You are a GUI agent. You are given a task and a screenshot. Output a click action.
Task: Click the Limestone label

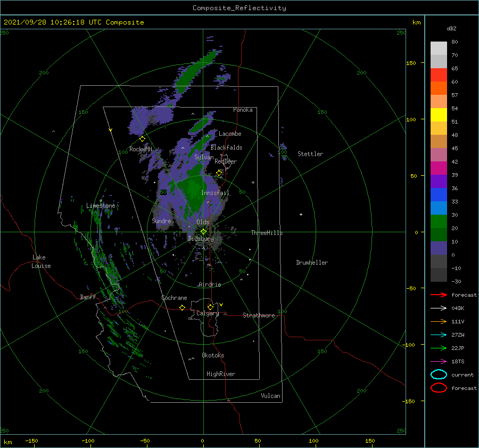click(x=101, y=206)
